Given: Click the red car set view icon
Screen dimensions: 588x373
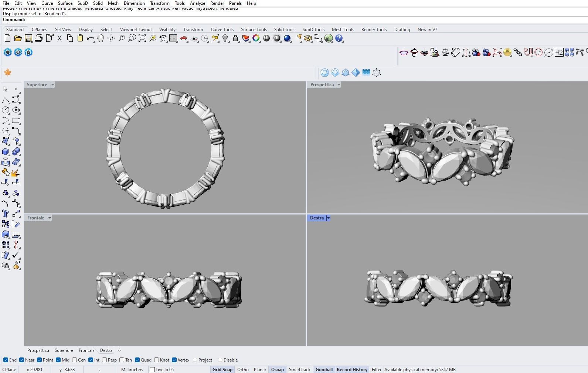Looking at the screenshot, I should coord(184,38).
